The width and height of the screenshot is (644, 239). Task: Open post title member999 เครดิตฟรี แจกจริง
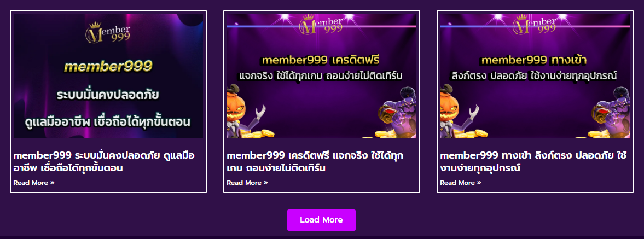pos(315,162)
